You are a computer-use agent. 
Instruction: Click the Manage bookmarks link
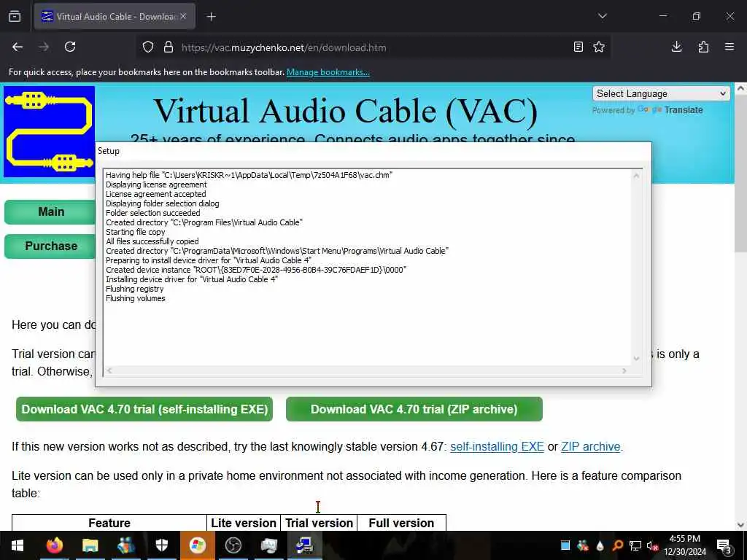click(328, 72)
